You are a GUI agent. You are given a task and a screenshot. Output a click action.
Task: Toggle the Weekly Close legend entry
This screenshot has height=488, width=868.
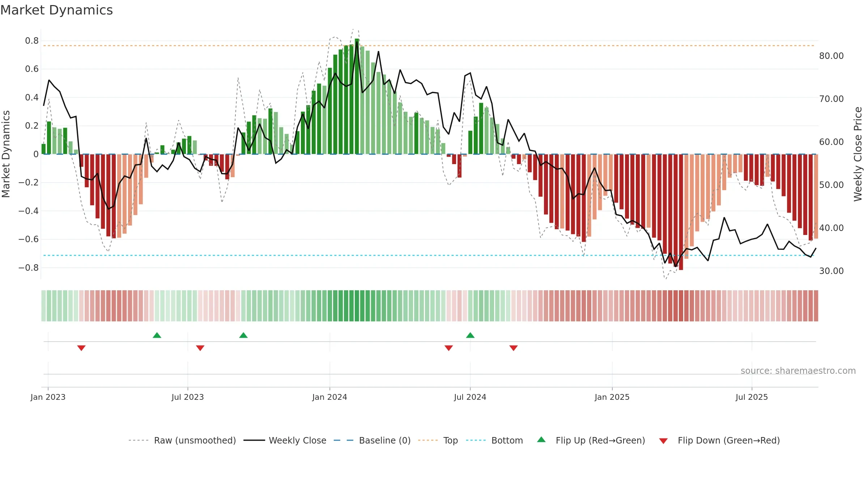tap(285, 440)
